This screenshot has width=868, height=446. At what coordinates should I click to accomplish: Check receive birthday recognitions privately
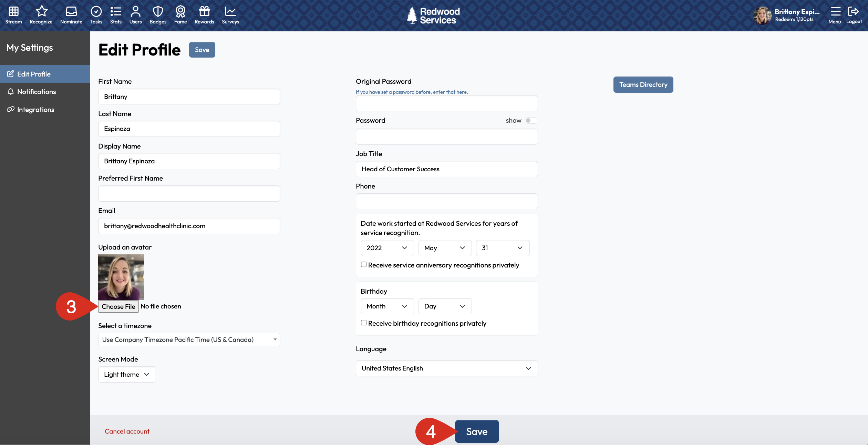pos(364,323)
